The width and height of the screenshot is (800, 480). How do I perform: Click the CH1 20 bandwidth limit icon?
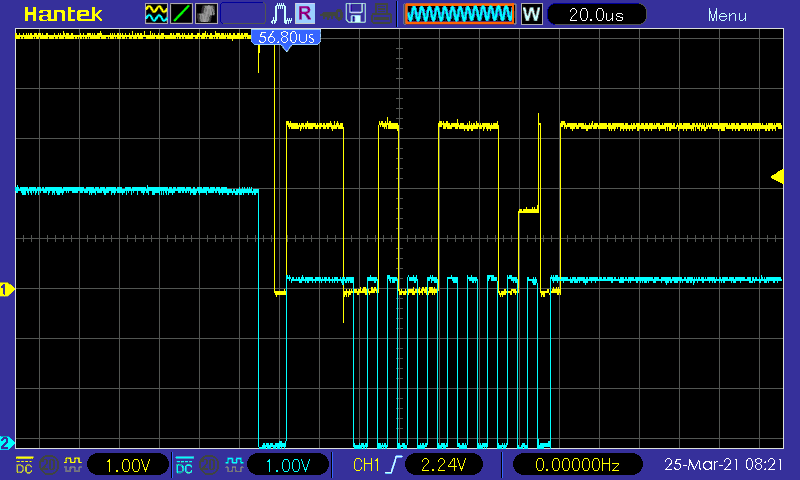click(x=49, y=465)
